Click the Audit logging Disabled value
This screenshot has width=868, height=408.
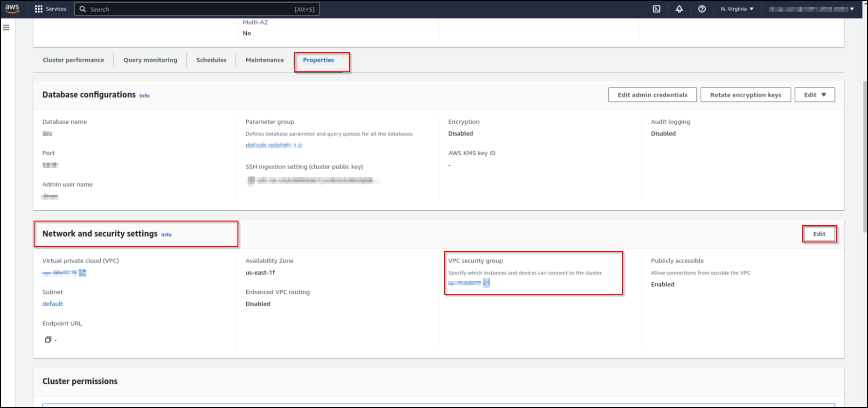[663, 134]
